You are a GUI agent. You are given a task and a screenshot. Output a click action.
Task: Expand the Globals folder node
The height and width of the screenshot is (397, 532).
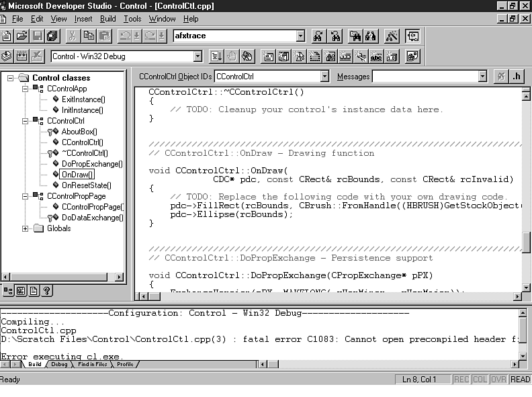[25, 228]
